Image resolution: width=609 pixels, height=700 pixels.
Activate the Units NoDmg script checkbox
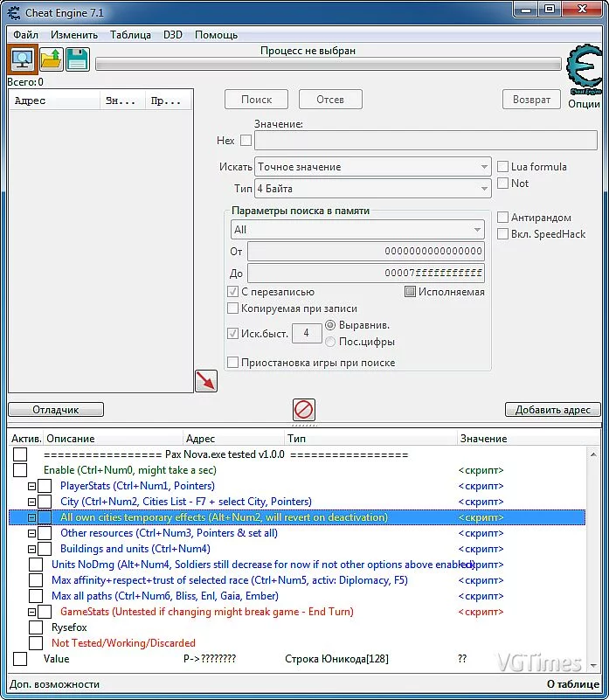pos(36,565)
